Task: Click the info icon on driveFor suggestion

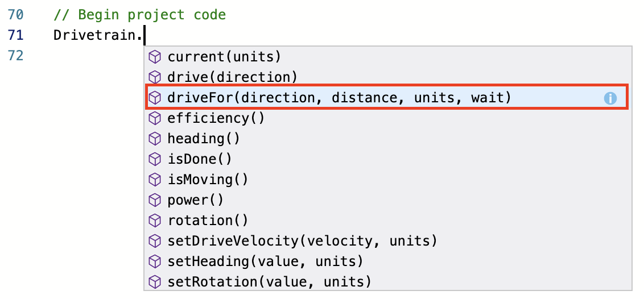Action: (610, 98)
